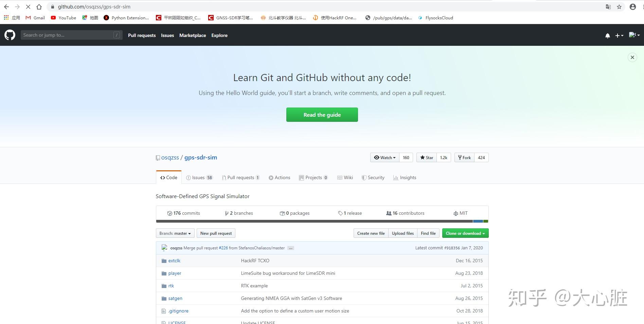Focus the Search or jump to field

[x=71, y=35]
